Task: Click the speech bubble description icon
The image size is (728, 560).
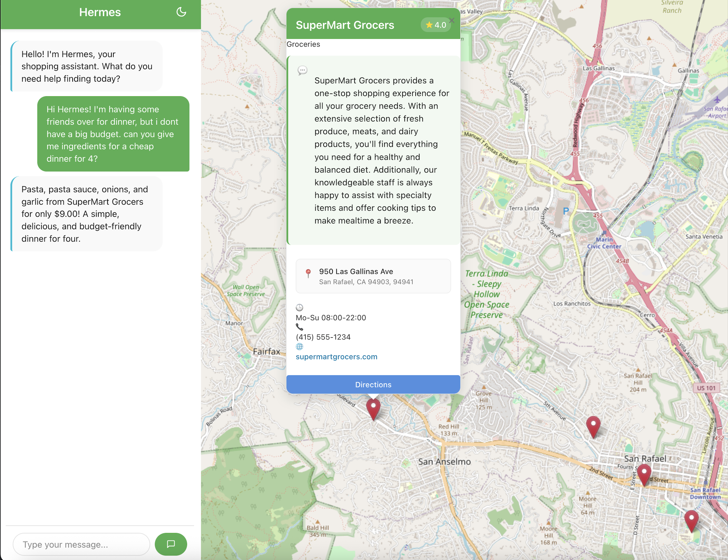Action: point(302,70)
